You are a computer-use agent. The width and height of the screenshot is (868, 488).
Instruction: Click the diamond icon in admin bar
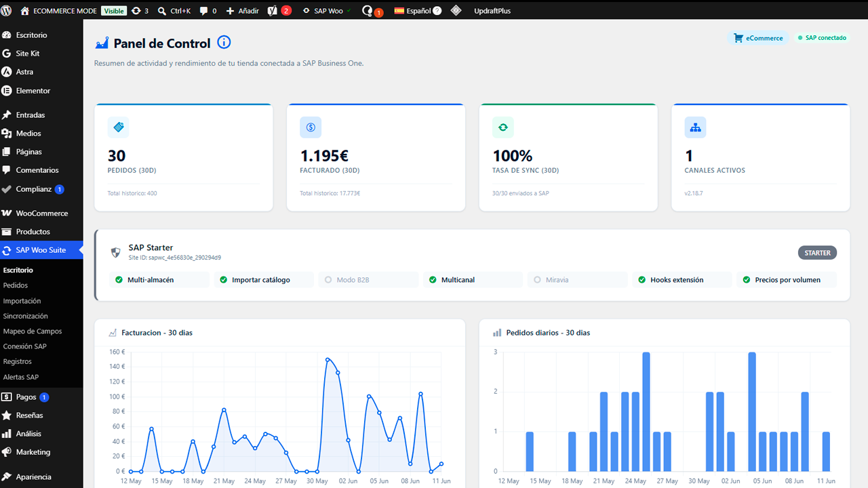pyautogui.click(x=456, y=11)
